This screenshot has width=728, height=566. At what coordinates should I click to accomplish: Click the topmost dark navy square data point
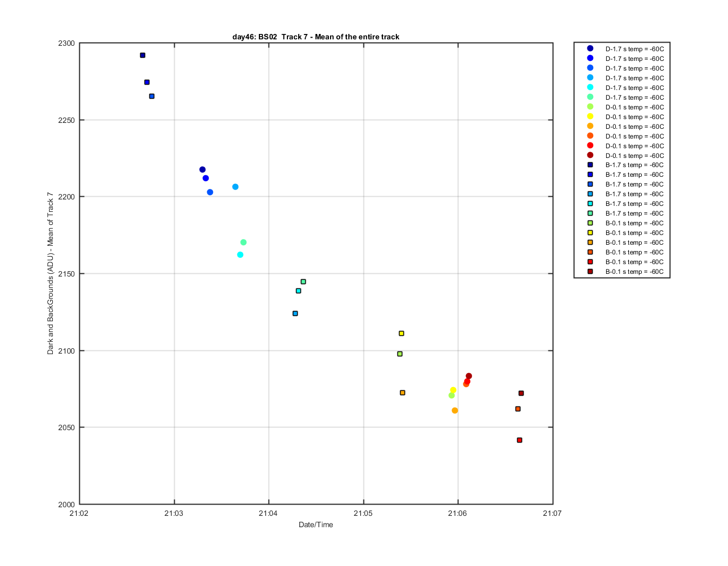142,55
